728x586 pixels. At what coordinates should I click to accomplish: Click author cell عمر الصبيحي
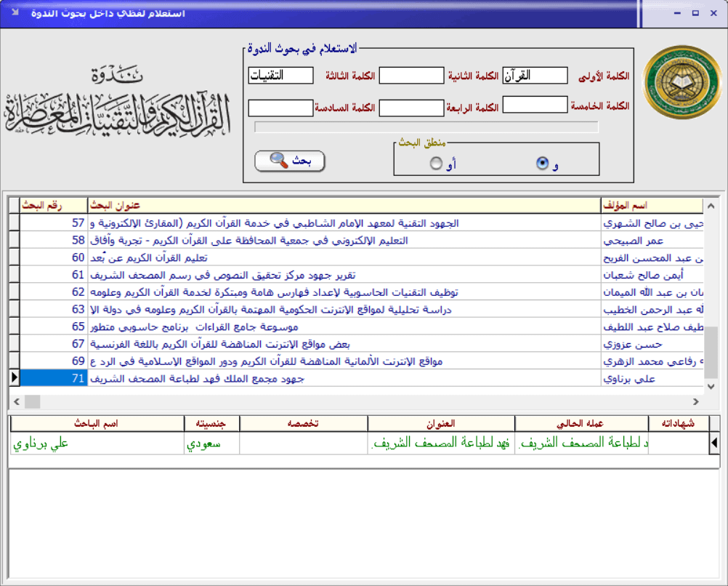click(652, 240)
